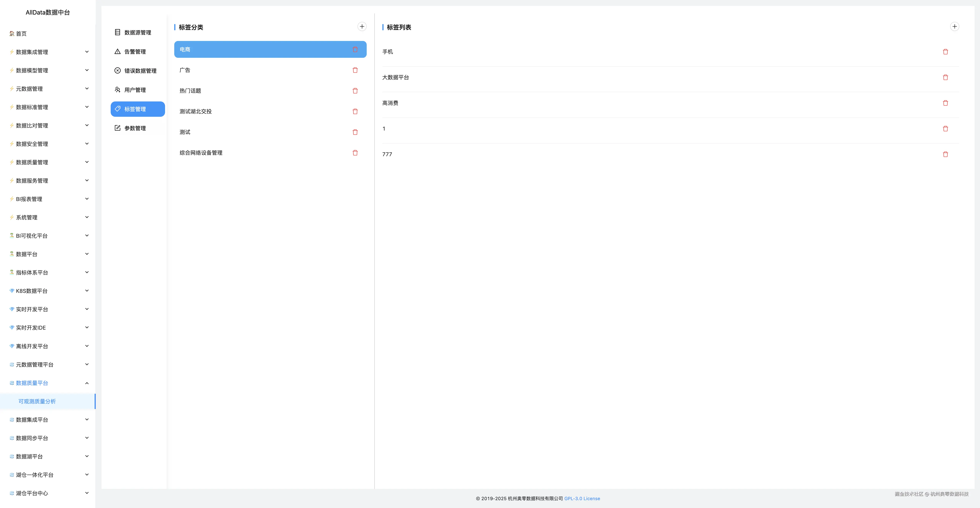Remove the 高消费 tag with the trash icon

[945, 103]
